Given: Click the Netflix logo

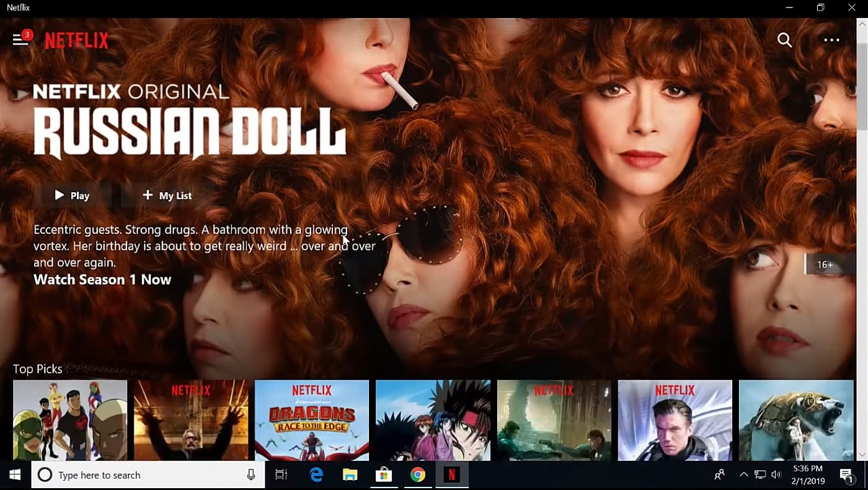Looking at the screenshot, I should tap(76, 40).
